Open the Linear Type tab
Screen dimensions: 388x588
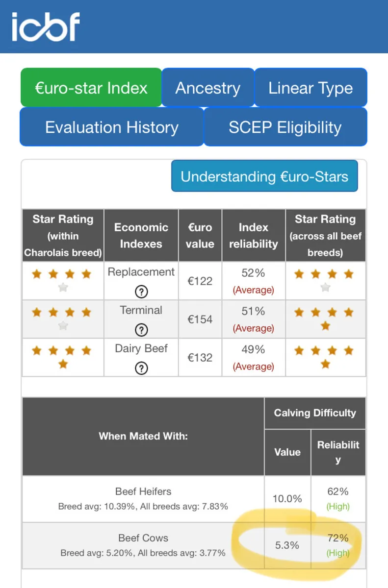(x=310, y=88)
